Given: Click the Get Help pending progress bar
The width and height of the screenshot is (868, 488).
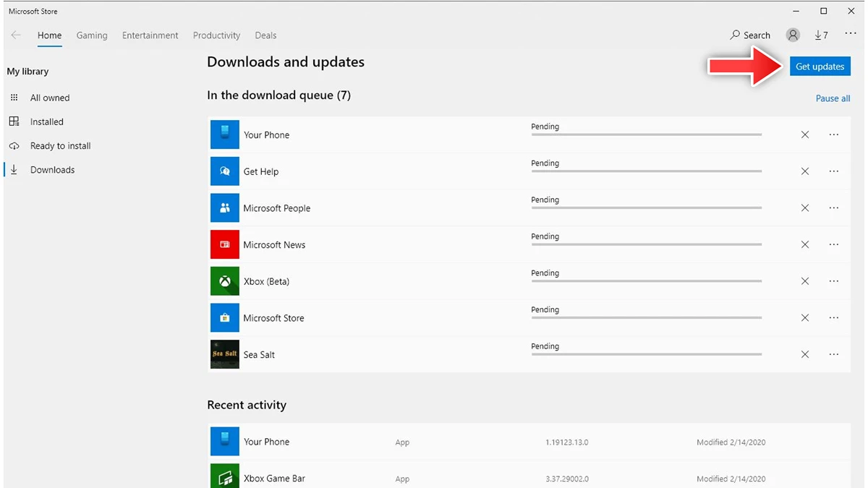Looking at the screenshot, I should tap(646, 171).
